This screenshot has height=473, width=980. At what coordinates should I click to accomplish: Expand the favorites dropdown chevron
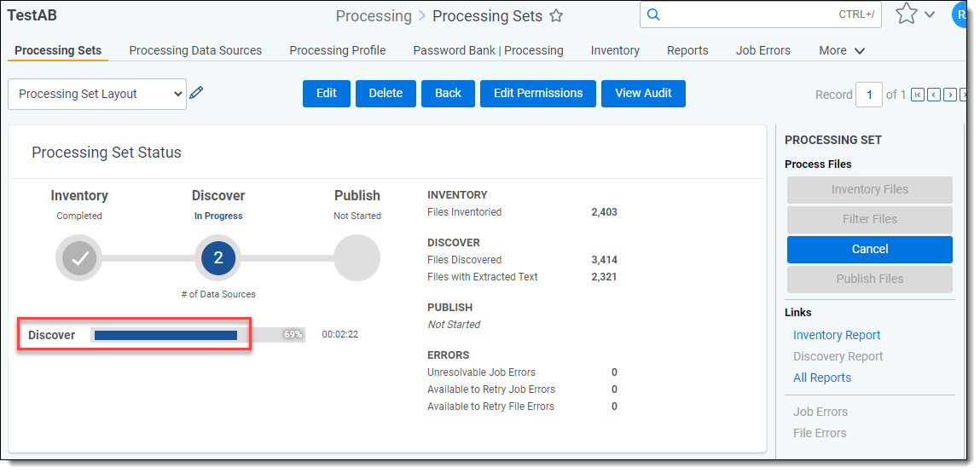[930, 14]
